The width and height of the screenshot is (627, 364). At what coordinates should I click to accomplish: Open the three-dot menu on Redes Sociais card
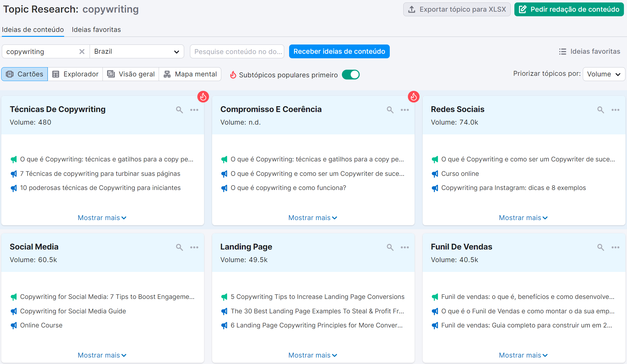(x=615, y=110)
